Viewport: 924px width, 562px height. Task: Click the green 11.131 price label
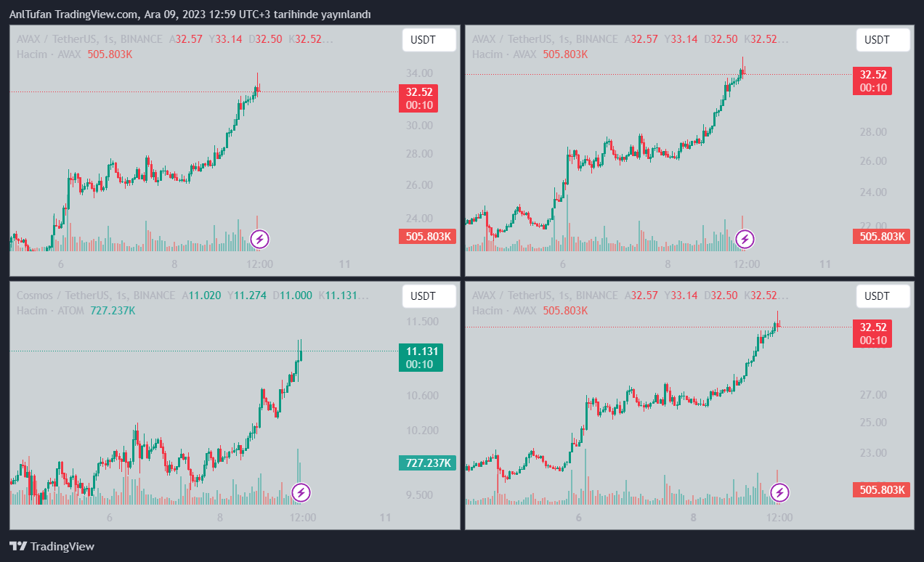click(x=421, y=351)
